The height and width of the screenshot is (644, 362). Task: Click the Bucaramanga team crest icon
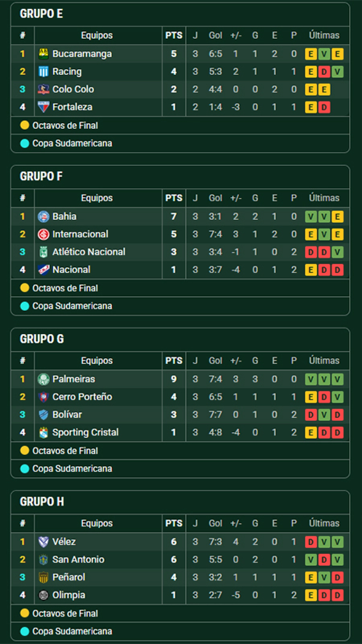(x=43, y=54)
